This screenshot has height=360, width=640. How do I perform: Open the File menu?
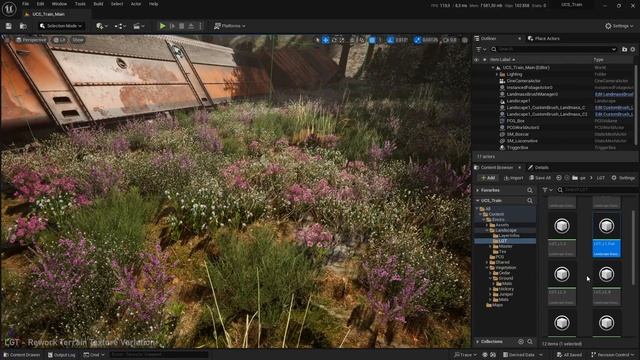[x=25, y=4]
